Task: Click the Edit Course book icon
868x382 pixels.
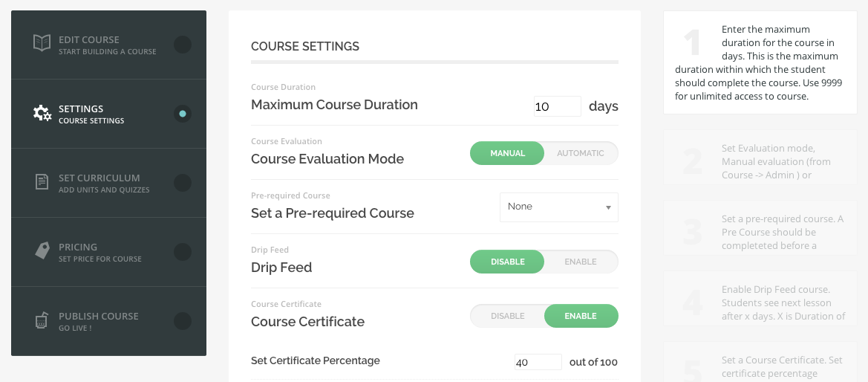Action: (x=42, y=42)
